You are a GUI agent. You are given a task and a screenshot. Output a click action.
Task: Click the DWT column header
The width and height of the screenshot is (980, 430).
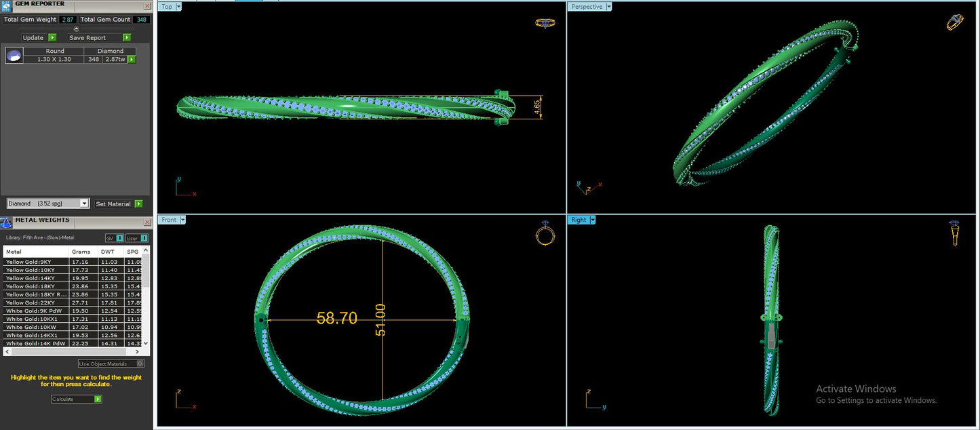tap(112, 252)
